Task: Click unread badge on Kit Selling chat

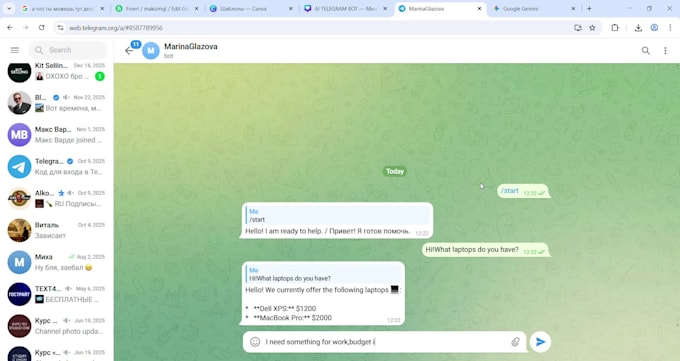Action: pos(100,76)
